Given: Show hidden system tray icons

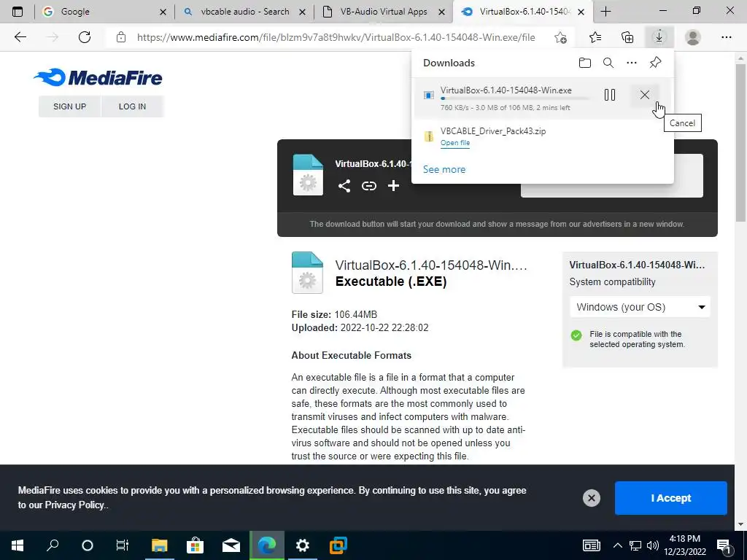Looking at the screenshot, I should pyautogui.click(x=617, y=545).
